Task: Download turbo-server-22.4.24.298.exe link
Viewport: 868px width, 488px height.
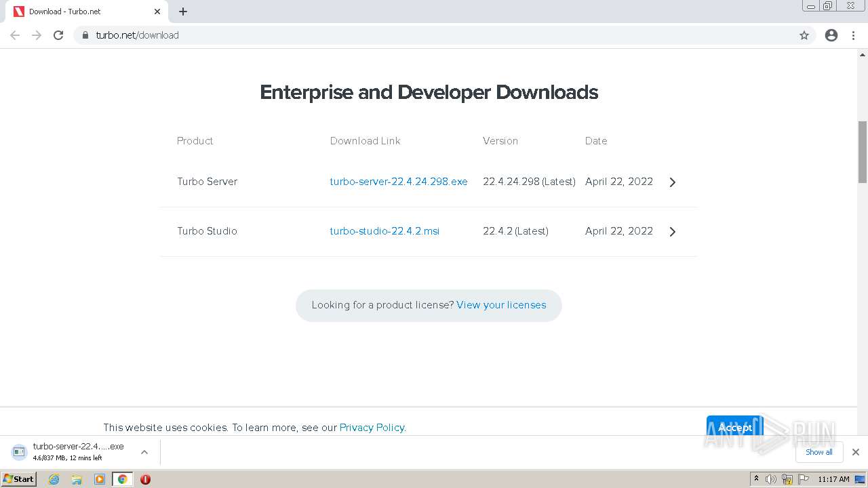Action: [x=399, y=182]
